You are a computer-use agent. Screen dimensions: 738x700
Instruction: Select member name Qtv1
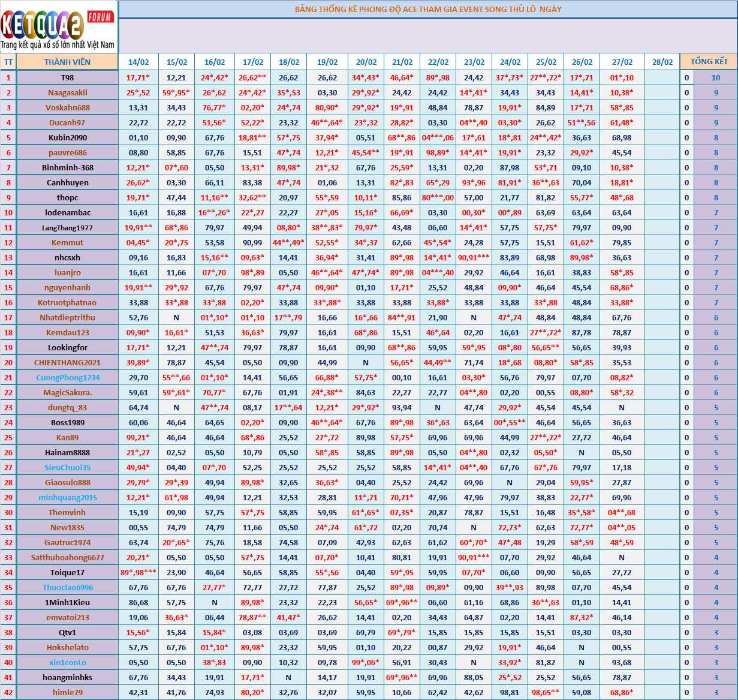67,632
